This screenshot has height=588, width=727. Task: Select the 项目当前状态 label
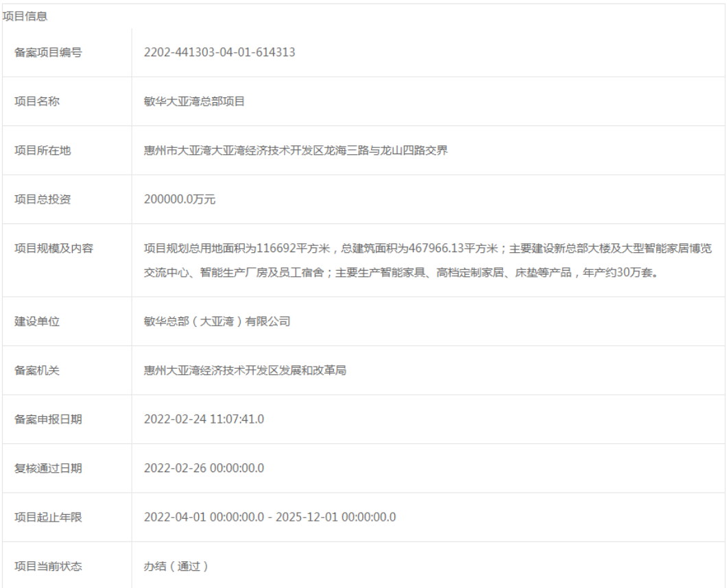click(48, 566)
